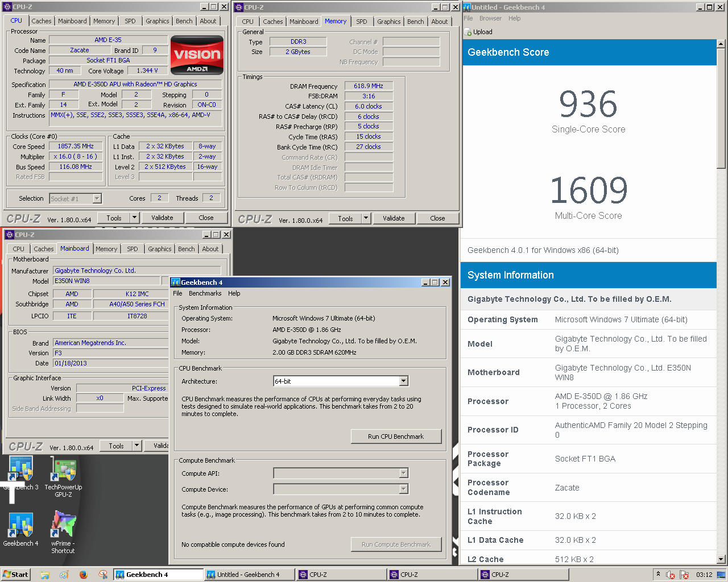The width and height of the screenshot is (728, 582).
Task: Open the Compute API dropdown
Action: tap(403, 473)
